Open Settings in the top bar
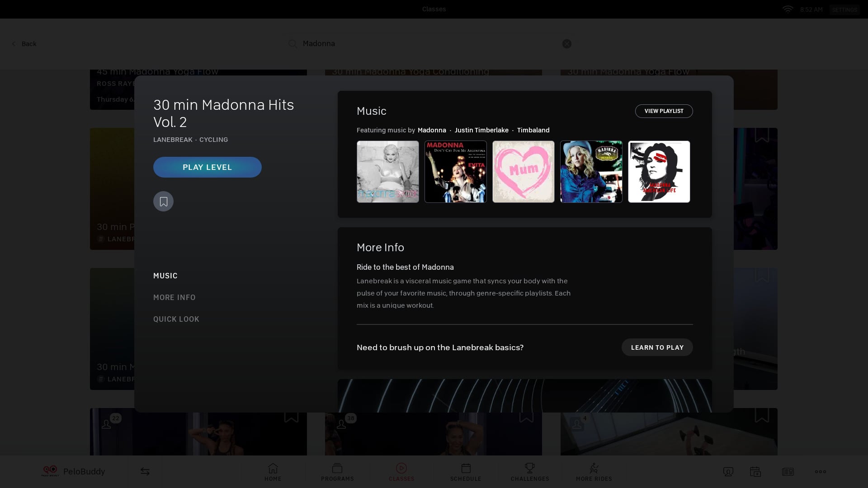 click(x=844, y=9)
